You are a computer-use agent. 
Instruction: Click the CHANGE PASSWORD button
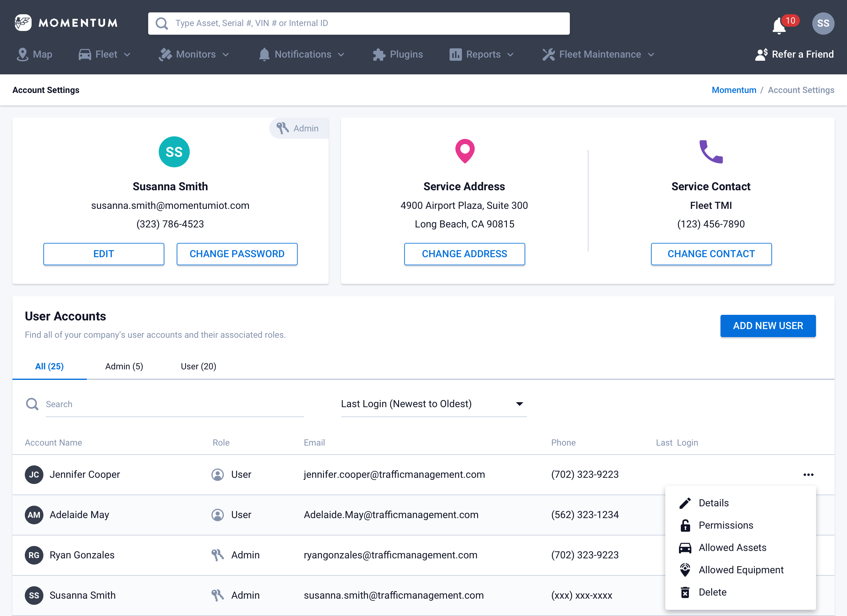[237, 254]
